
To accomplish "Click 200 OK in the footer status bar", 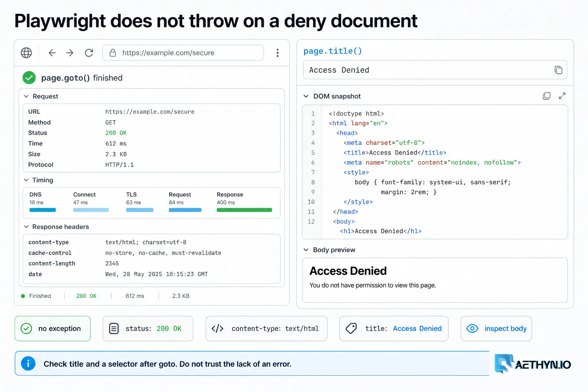I will pos(86,296).
